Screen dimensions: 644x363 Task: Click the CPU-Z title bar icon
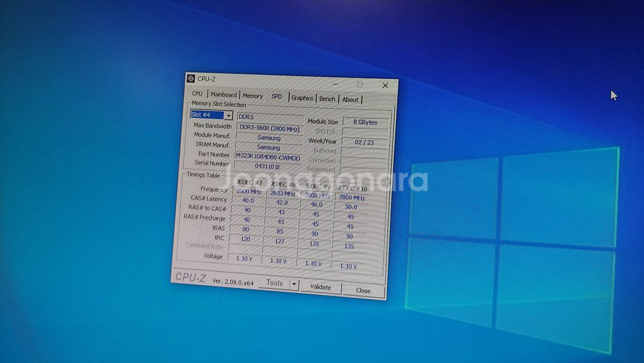pyautogui.click(x=191, y=79)
